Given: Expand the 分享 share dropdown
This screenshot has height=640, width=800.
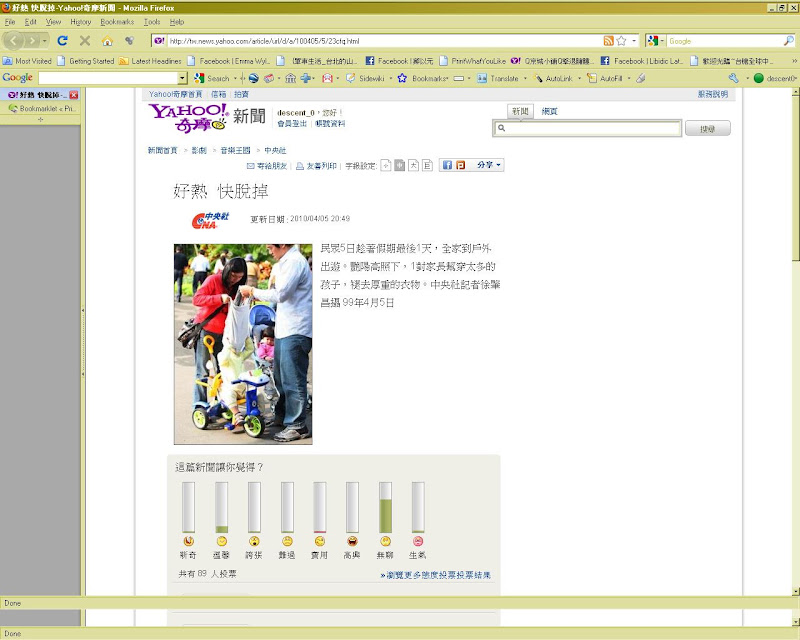Looking at the screenshot, I should pos(489,165).
